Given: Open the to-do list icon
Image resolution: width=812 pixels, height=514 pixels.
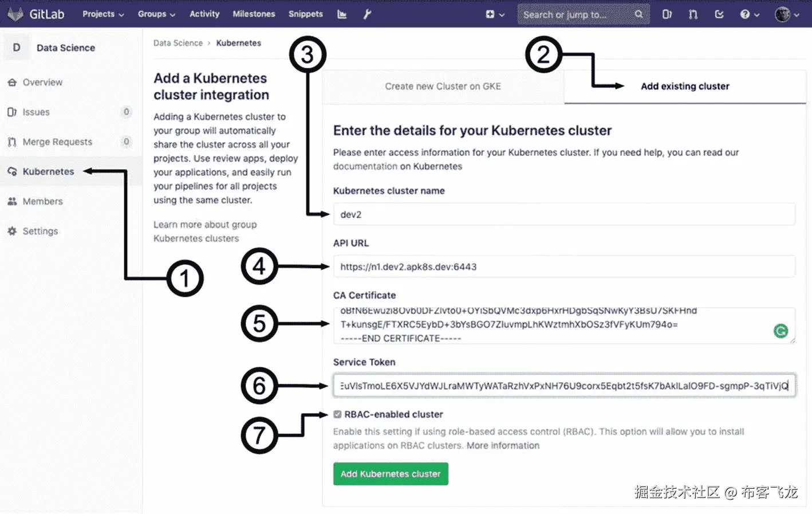Looking at the screenshot, I should click(719, 14).
